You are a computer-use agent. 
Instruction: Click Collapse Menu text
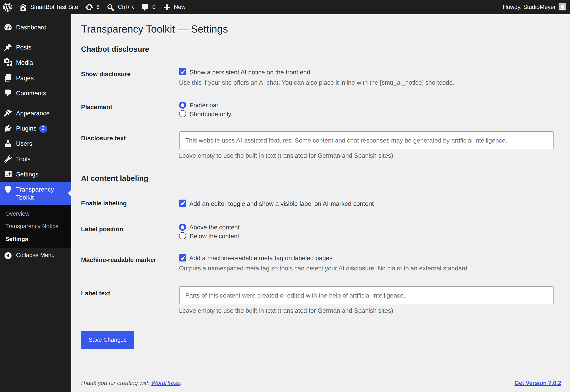35,255
